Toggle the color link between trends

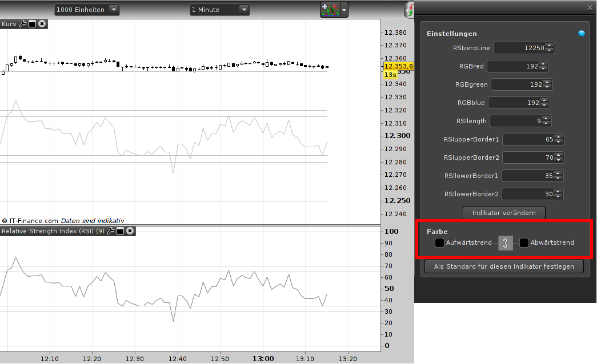click(505, 242)
